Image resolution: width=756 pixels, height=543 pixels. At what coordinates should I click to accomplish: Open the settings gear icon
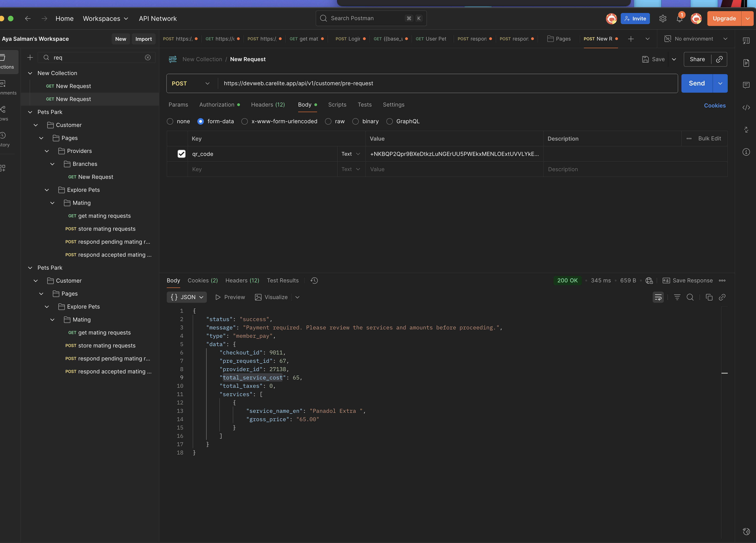(x=663, y=19)
